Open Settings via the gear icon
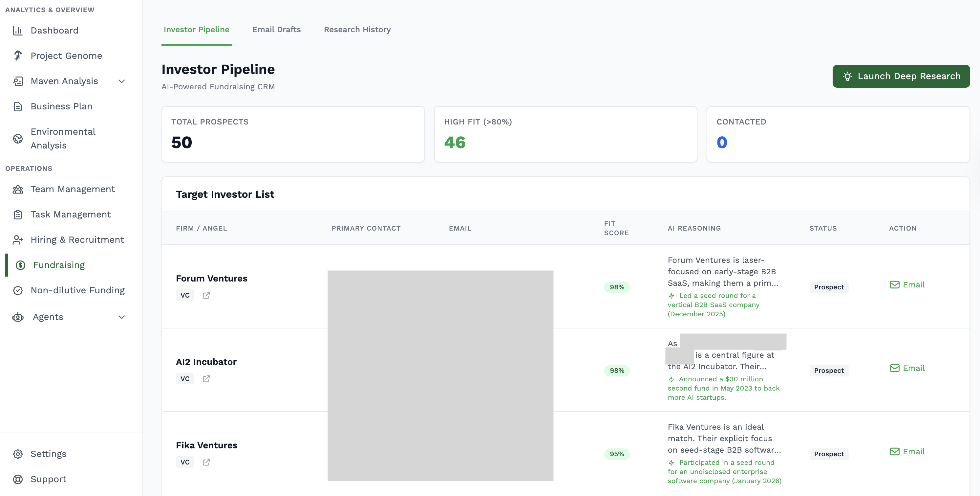This screenshot has width=980, height=496. 18,454
